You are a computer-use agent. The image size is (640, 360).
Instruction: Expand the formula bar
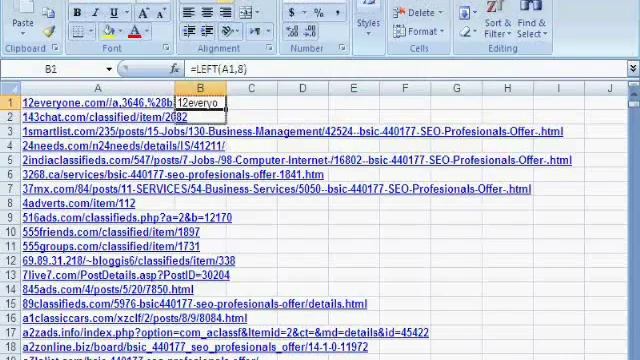pos(633,69)
